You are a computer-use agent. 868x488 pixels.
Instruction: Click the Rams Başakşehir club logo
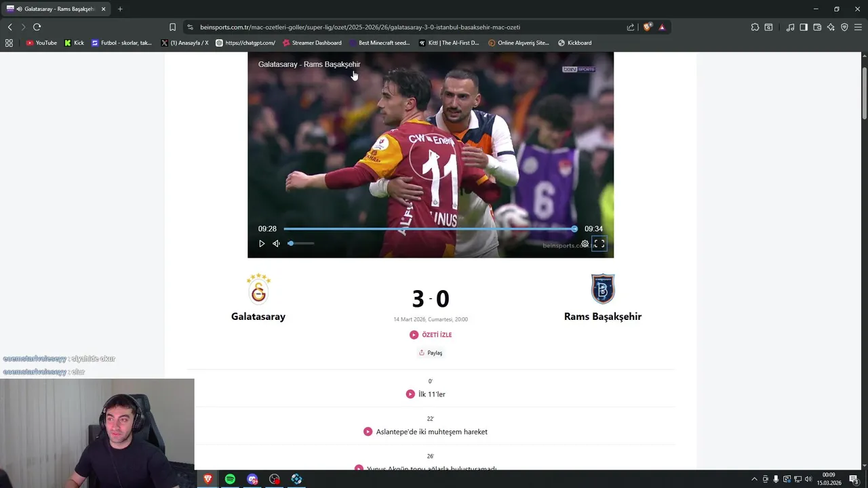[x=603, y=289]
